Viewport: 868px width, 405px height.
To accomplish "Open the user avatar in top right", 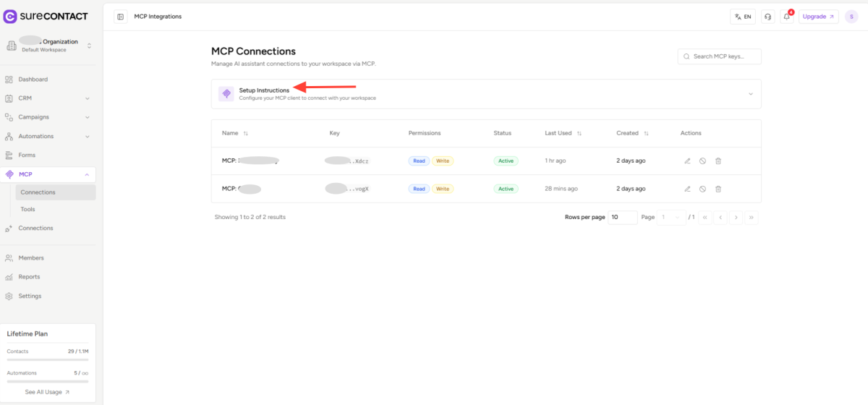I will [x=851, y=17].
